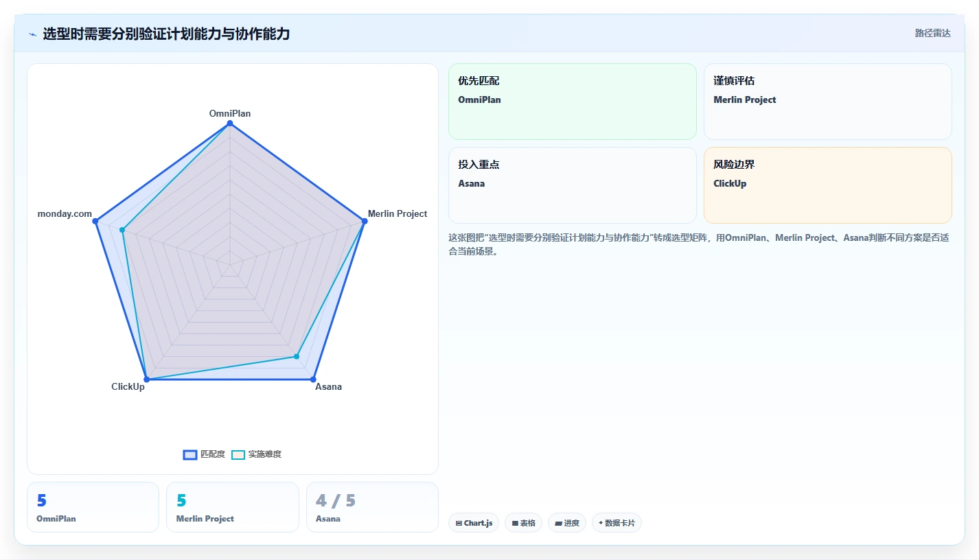Viewport: 979px width, 560px height.
Task: Click the Merlin Project stat card showing 5
Action: (233, 507)
